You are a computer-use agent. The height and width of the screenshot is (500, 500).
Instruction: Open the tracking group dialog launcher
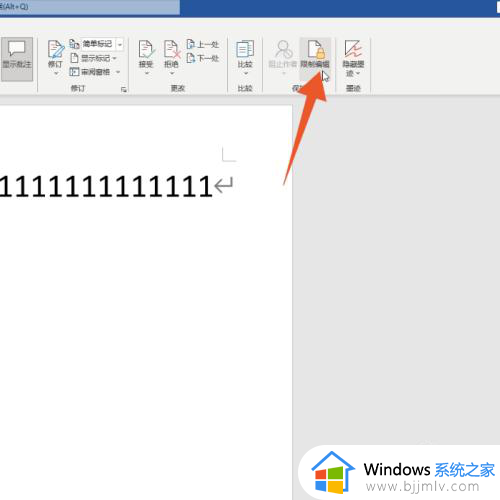pos(124,89)
